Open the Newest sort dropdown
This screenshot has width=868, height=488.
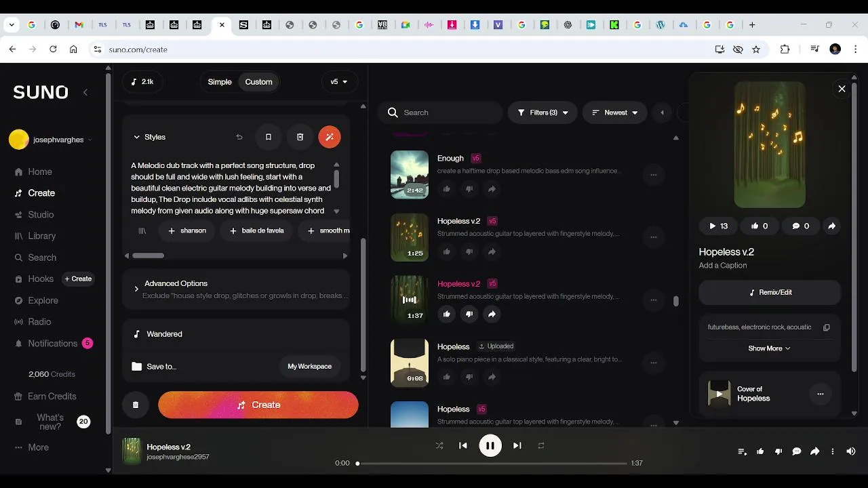[615, 113]
